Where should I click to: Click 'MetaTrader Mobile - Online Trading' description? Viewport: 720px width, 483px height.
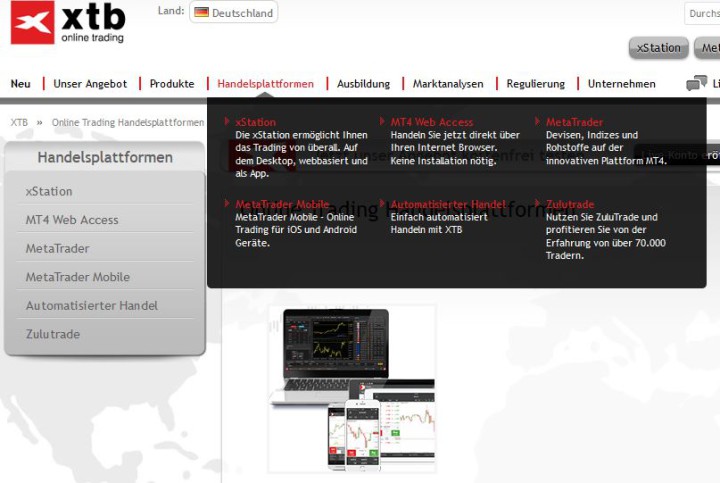(296, 230)
